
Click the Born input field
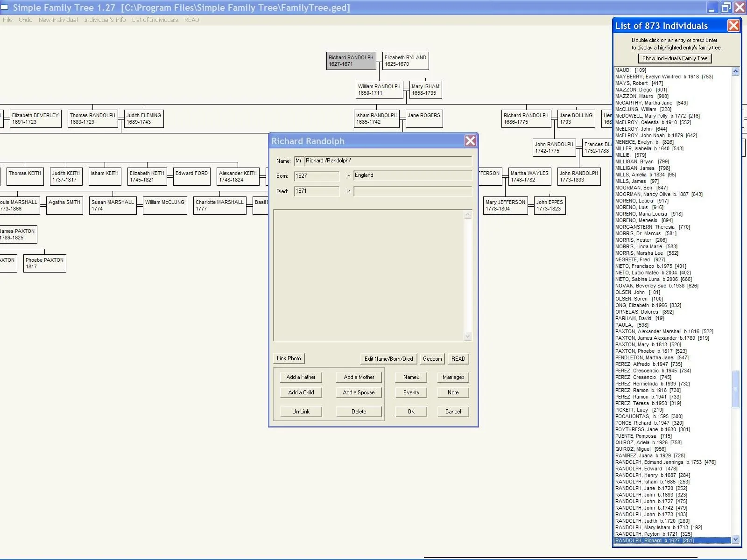pyautogui.click(x=317, y=175)
